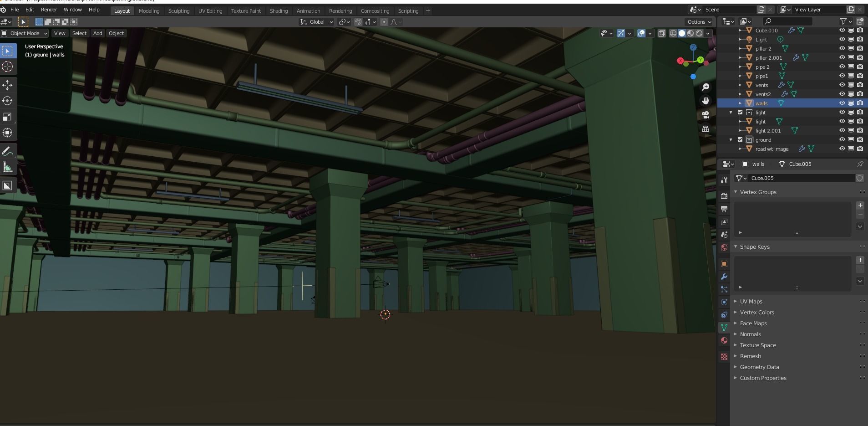Collapse the Vertex Groups panel
This screenshot has height=426, width=868.
[757, 192]
